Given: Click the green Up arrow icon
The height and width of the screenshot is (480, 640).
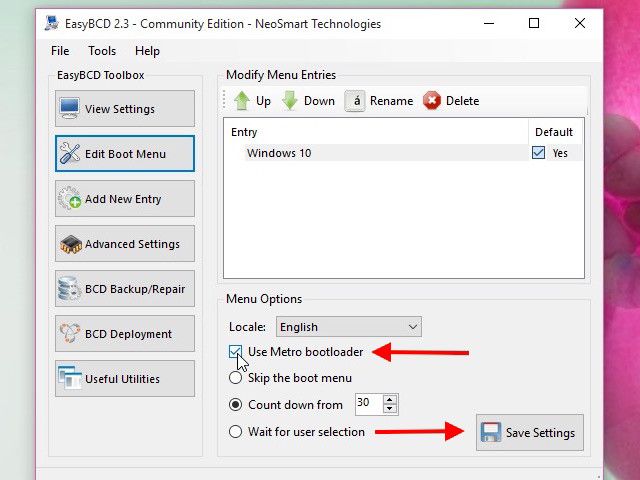Looking at the screenshot, I should point(242,101).
